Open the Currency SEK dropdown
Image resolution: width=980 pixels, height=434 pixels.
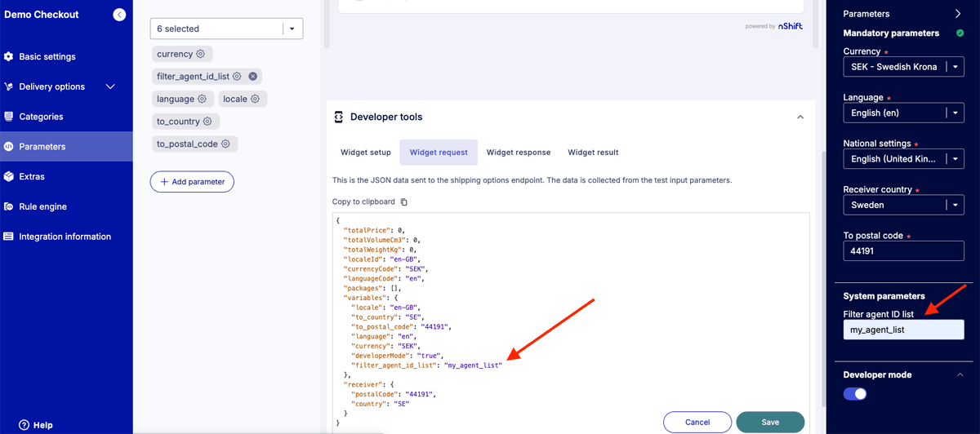[955, 67]
